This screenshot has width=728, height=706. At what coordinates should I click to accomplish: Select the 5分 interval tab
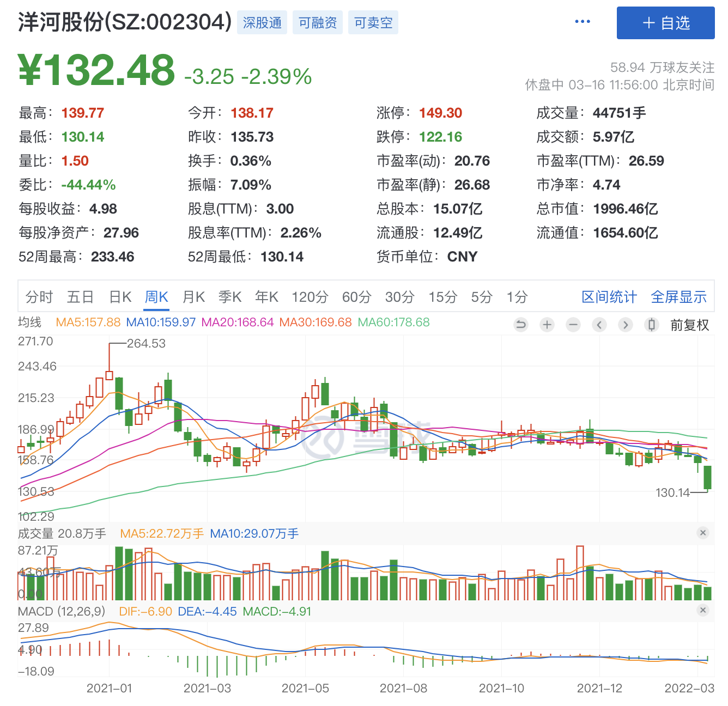[482, 297]
